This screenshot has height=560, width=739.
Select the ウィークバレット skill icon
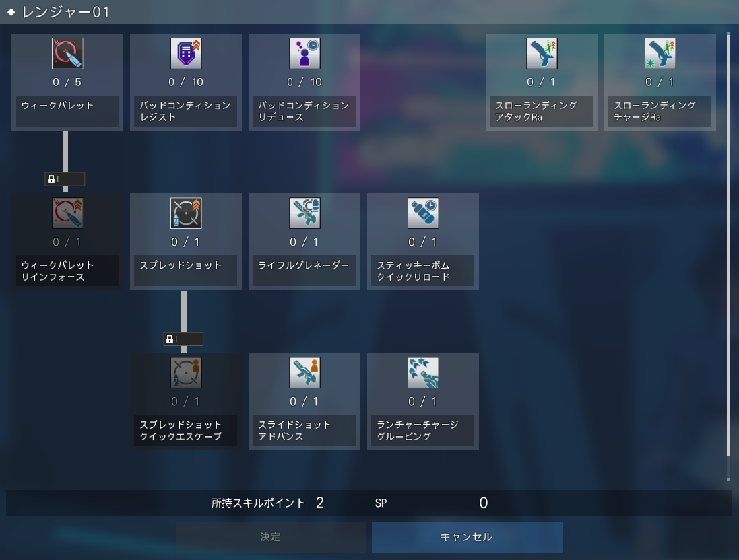(x=67, y=53)
